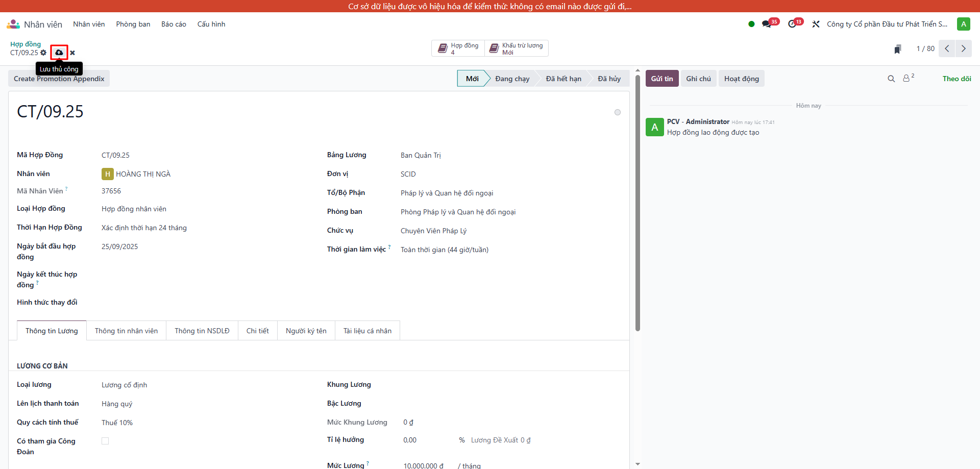980x469 pixels.
Task: Click the 1 / 80 pager counter
Action: coord(925,48)
